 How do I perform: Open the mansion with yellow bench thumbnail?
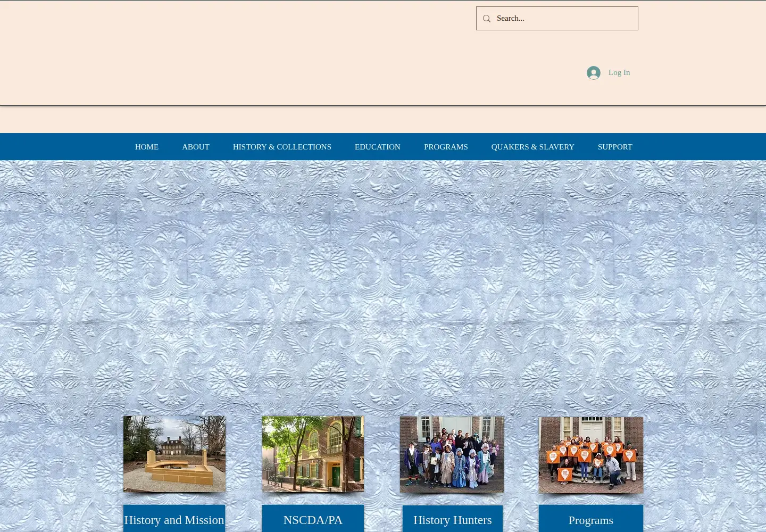174,454
